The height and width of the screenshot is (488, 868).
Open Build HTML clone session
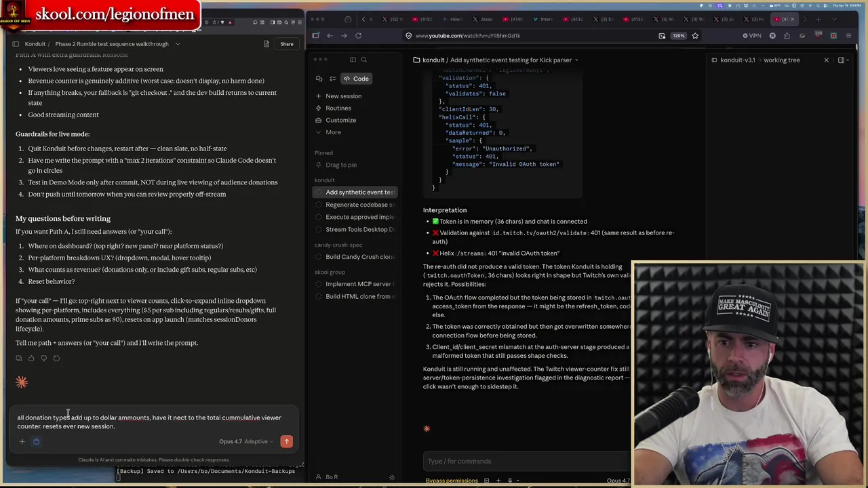pyautogui.click(x=355, y=296)
